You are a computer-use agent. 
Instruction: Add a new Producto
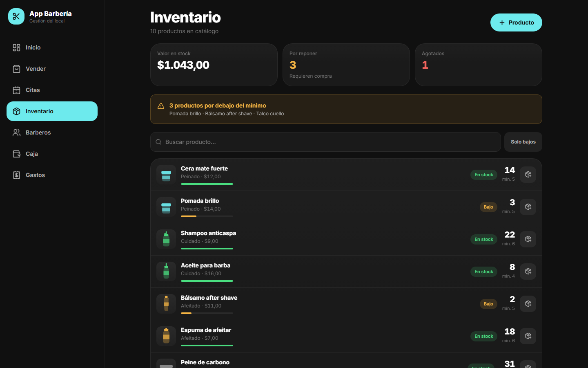click(516, 22)
